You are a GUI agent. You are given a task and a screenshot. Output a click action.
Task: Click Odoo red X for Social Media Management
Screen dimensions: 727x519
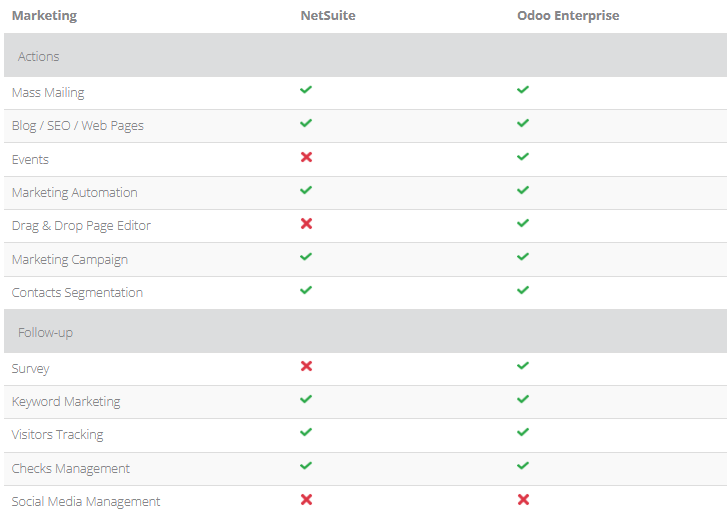pos(523,499)
